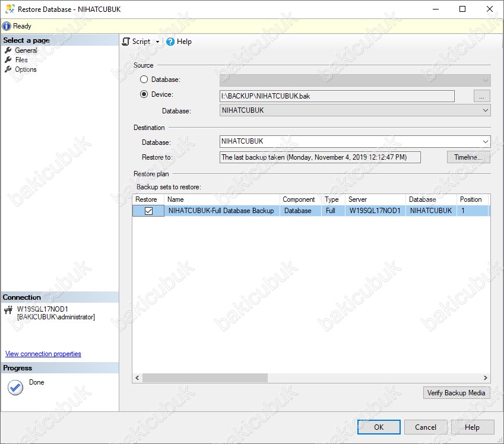This screenshot has height=444, width=504.
Task: Click the blue Help question-mark icon
Action: [170, 42]
